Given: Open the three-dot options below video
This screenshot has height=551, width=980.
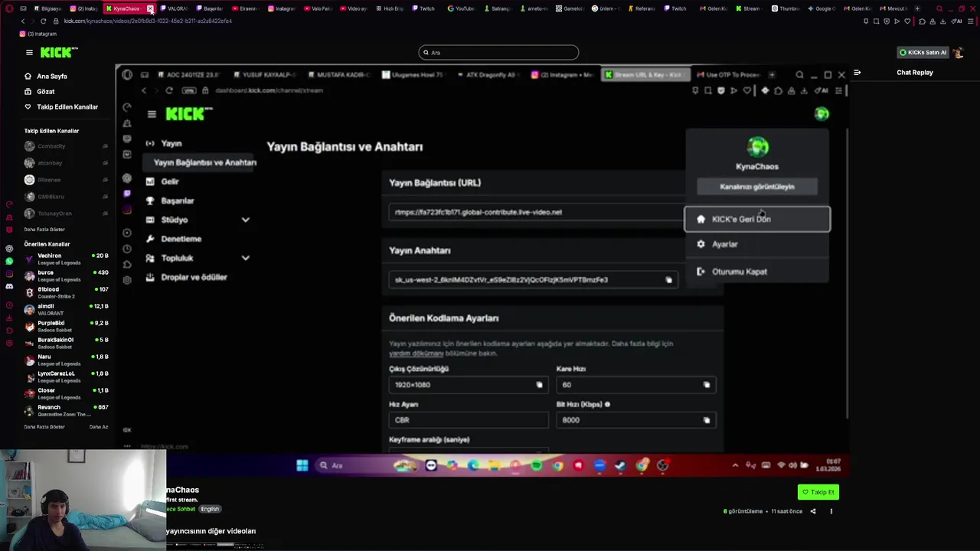Looking at the screenshot, I should click(831, 511).
